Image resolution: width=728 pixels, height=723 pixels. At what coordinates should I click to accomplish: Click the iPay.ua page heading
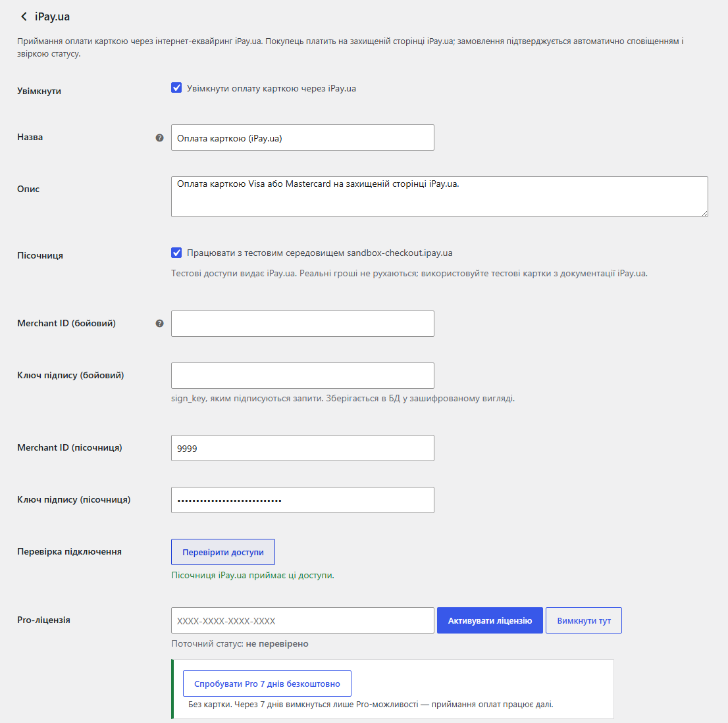52,16
